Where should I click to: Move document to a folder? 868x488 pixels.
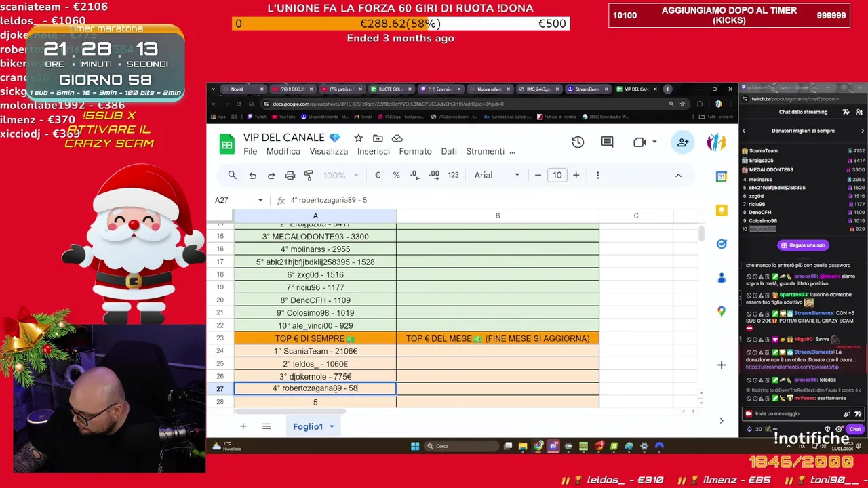pos(378,138)
